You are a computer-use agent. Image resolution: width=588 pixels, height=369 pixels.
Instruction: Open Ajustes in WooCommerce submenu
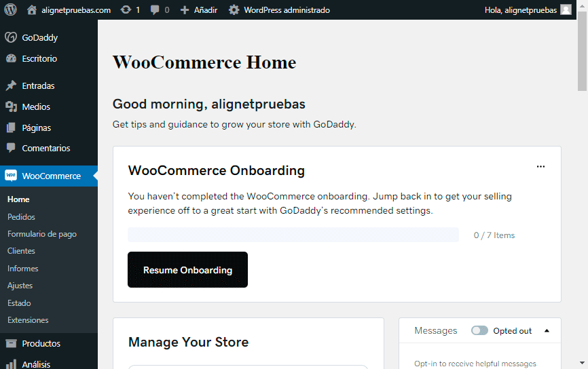coord(20,286)
